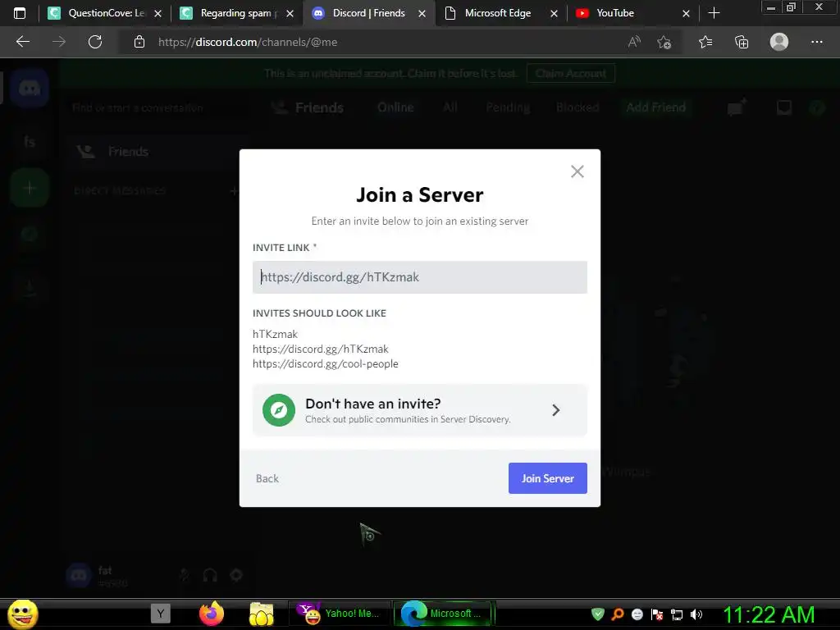The image size is (840, 630).
Task: Switch to the QuestionCove browser tab
Action: tap(104, 13)
